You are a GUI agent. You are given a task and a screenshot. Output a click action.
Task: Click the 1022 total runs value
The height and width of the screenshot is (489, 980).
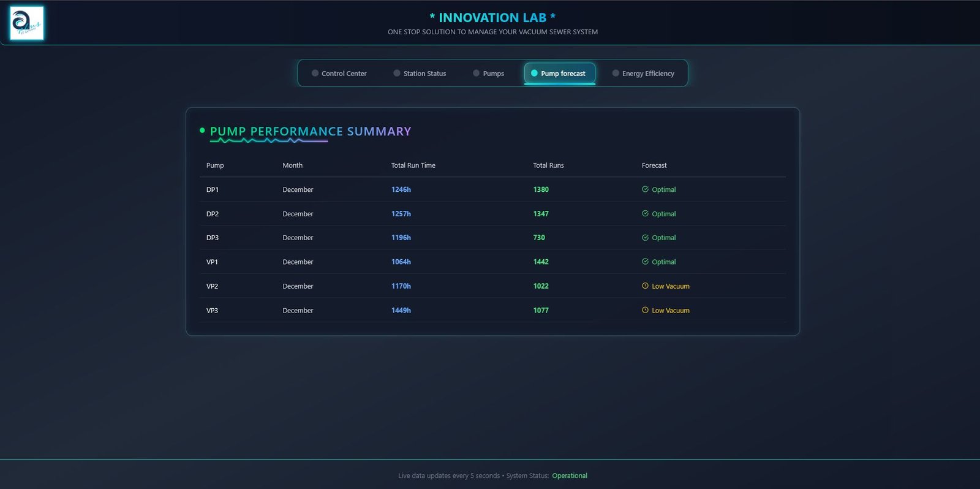[x=541, y=286]
